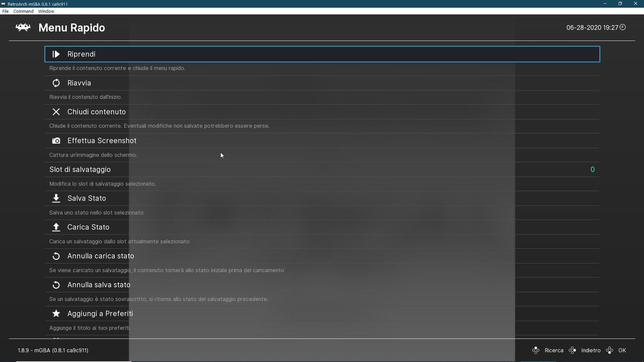Image resolution: width=644 pixels, height=362 pixels.
Task: Click the version text 1.8.9 - mGBA
Action: coord(53,350)
